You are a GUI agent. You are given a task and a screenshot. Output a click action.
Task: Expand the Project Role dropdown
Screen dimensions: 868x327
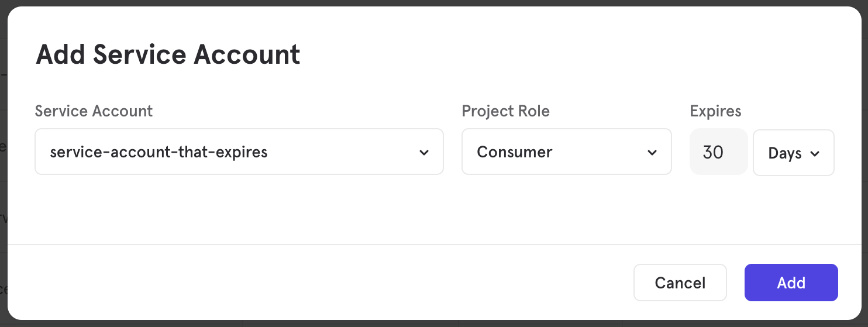(566, 152)
